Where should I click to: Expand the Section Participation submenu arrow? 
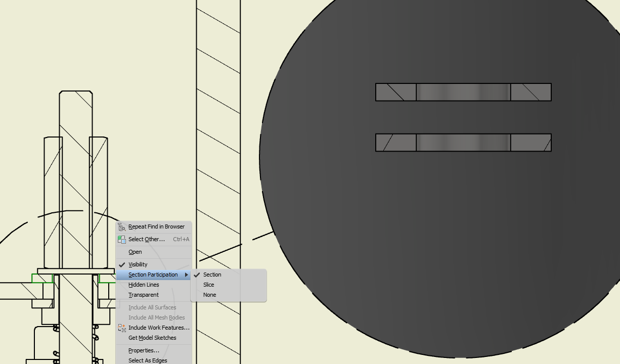click(187, 275)
